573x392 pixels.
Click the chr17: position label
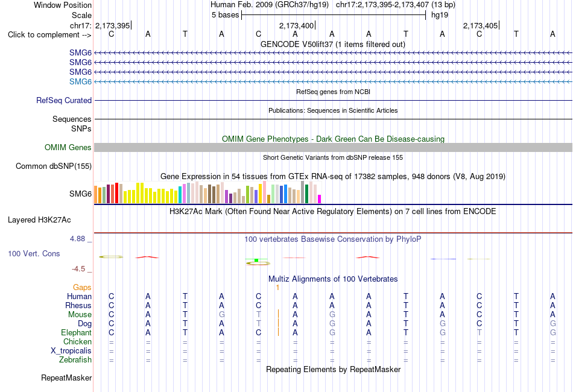pyautogui.click(x=80, y=25)
